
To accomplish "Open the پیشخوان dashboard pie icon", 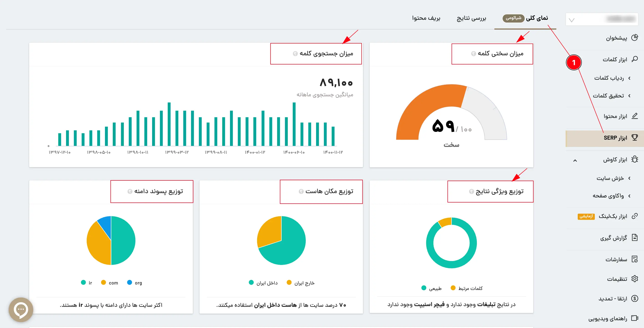I will click(634, 38).
